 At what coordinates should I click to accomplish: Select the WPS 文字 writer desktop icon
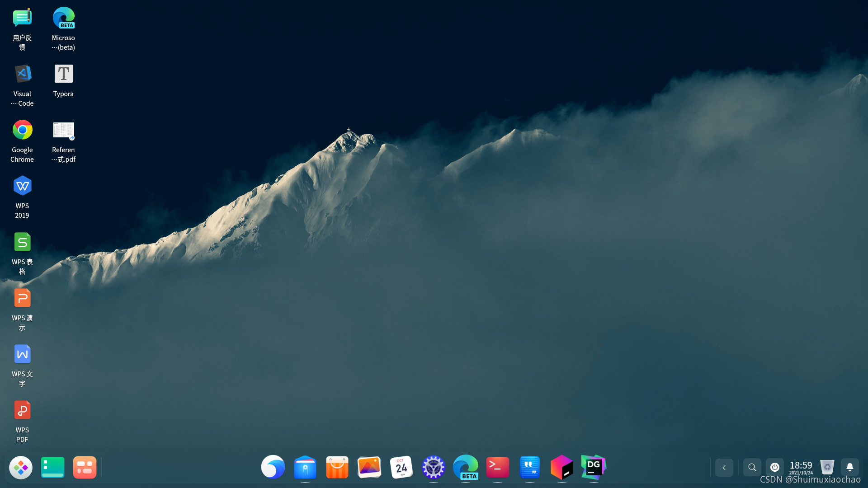click(22, 365)
